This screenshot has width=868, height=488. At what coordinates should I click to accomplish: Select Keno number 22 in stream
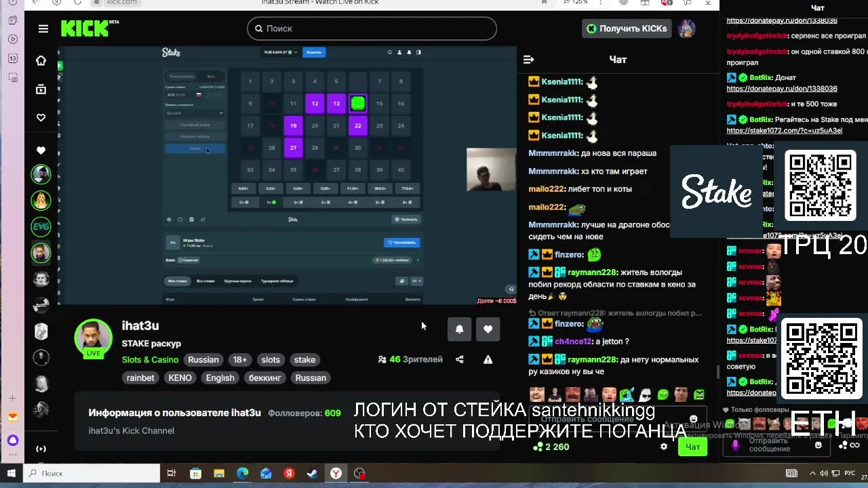(357, 125)
